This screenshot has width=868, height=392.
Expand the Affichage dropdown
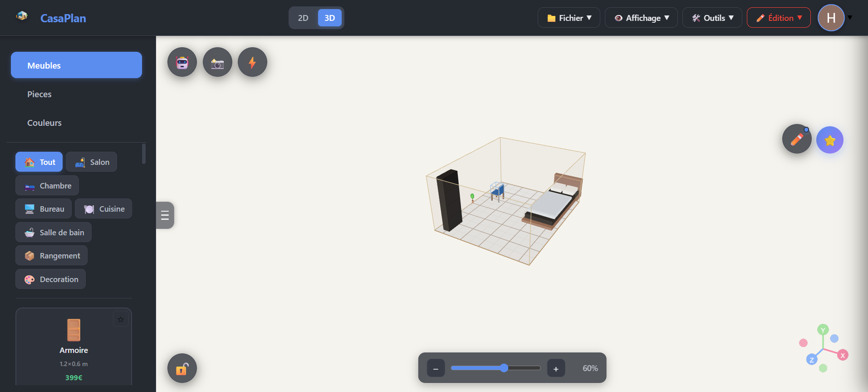pos(641,18)
